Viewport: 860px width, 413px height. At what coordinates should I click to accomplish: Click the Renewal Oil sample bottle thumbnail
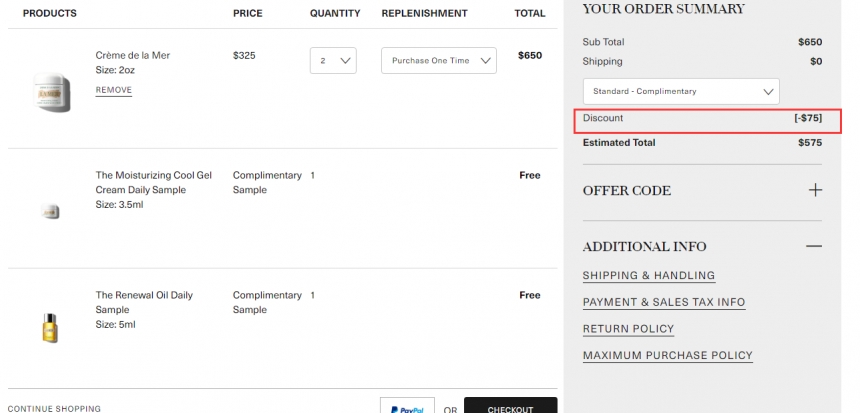(50, 327)
